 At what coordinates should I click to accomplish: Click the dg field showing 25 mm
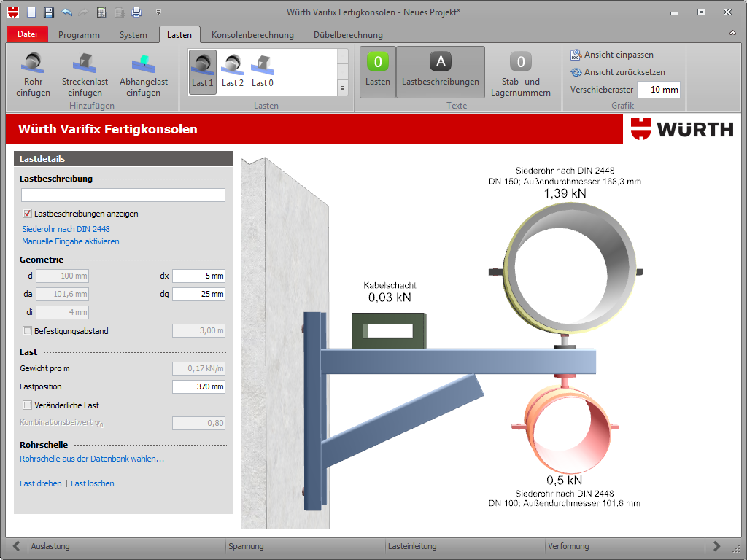click(x=198, y=294)
